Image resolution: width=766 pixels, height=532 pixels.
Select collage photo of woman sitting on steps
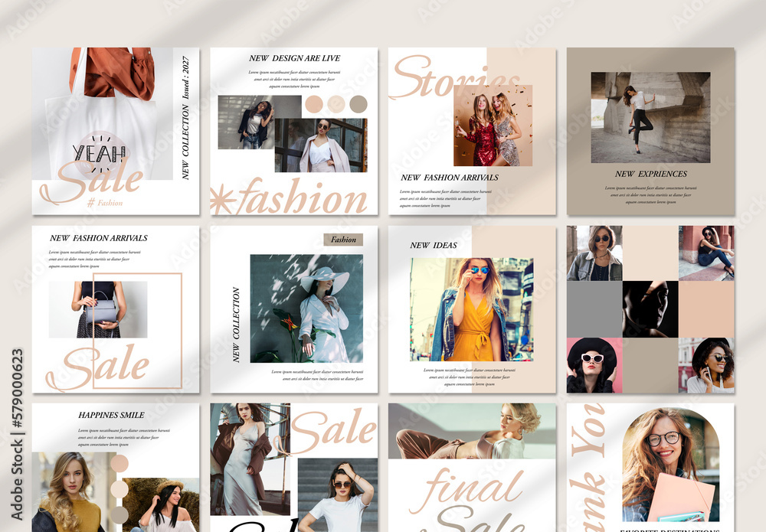pos(706,253)
